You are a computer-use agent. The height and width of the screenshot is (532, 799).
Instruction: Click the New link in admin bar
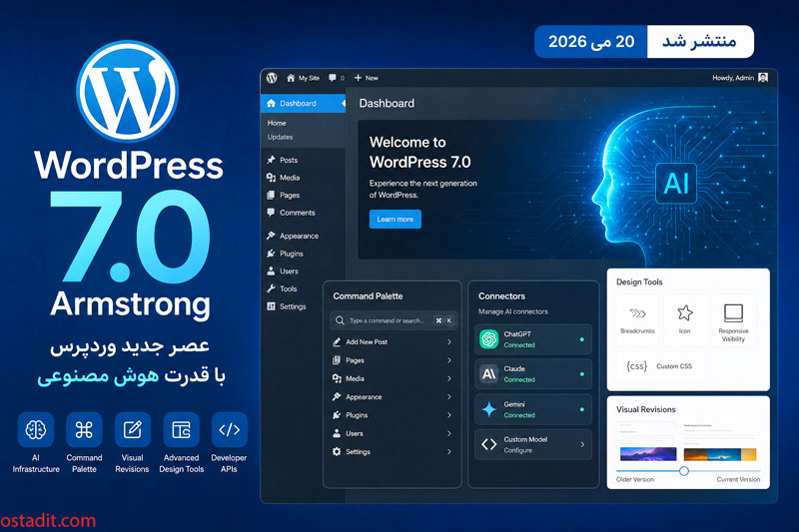tap(372, 78)
